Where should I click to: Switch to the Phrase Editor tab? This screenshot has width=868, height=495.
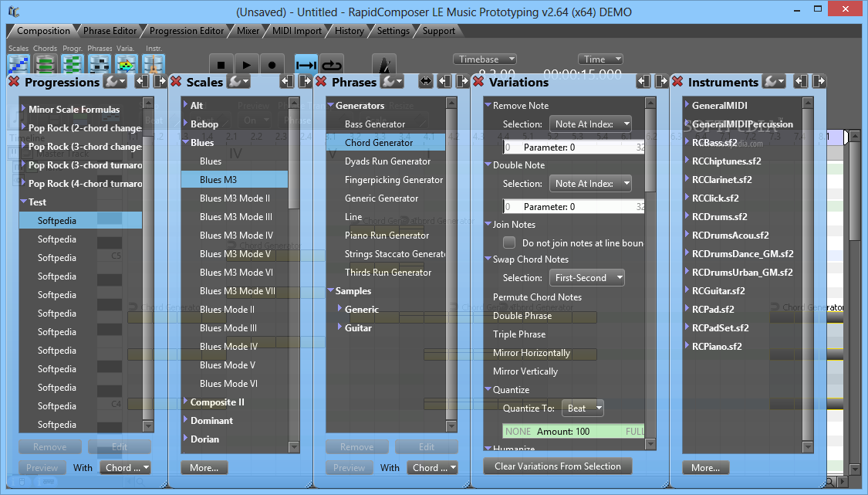[x=110, y=31]
